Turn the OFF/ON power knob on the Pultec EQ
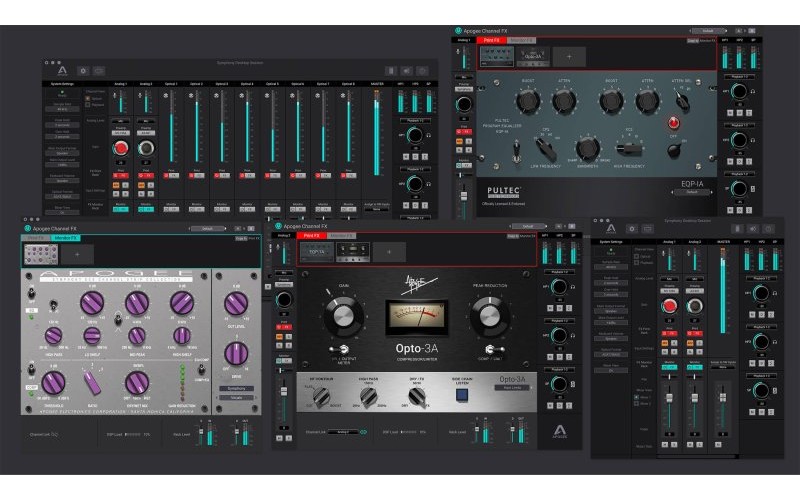This screenshot has height=500, width=800. [674, 149]
